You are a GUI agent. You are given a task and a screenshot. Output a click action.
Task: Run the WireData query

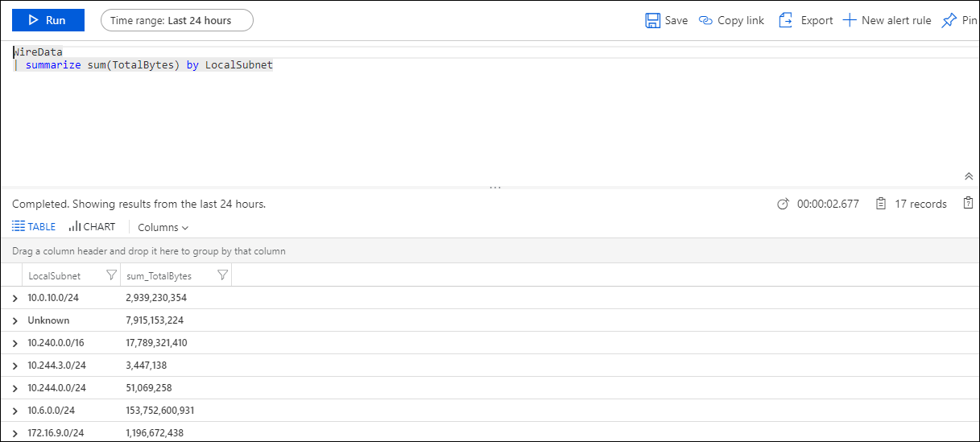[x=48, y=20]
